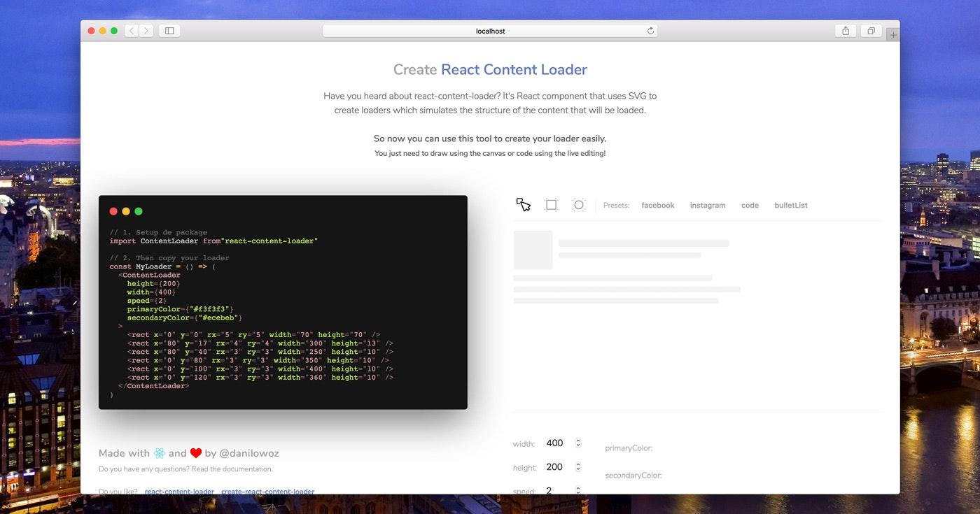Image resolution: width=980 pixels, height=514 pixels.
Task: Click the primaryColor label
Action: 629,448
